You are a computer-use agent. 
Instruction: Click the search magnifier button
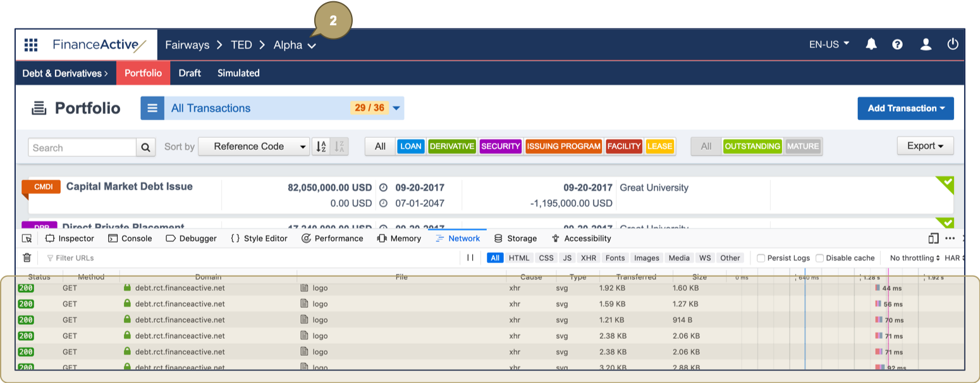pos(145,147)
